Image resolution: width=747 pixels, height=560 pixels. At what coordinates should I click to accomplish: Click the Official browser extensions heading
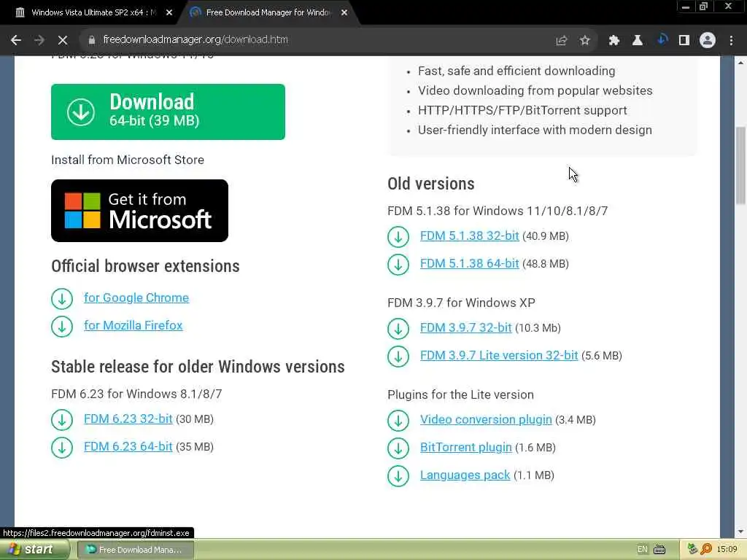coord(145,266)
